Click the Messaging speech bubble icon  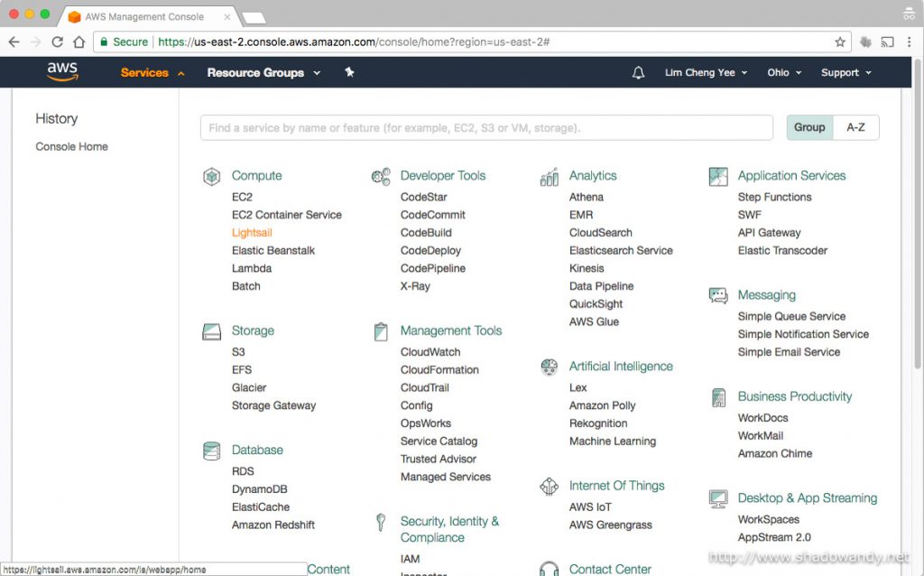(x=718, y=295)
